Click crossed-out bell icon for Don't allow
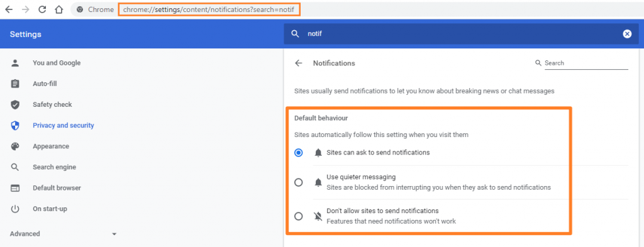Screen dimensions: 644x247 click(x=318, y=216)
